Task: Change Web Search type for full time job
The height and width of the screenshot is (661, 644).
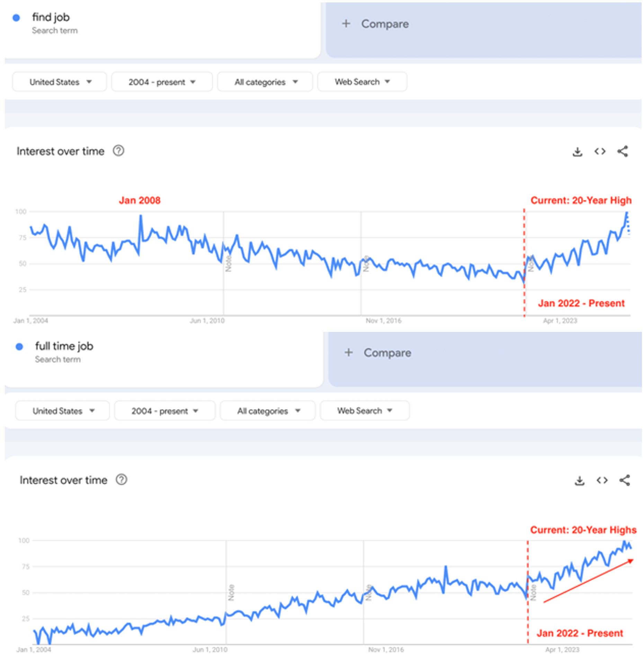Action: (365, 410)
